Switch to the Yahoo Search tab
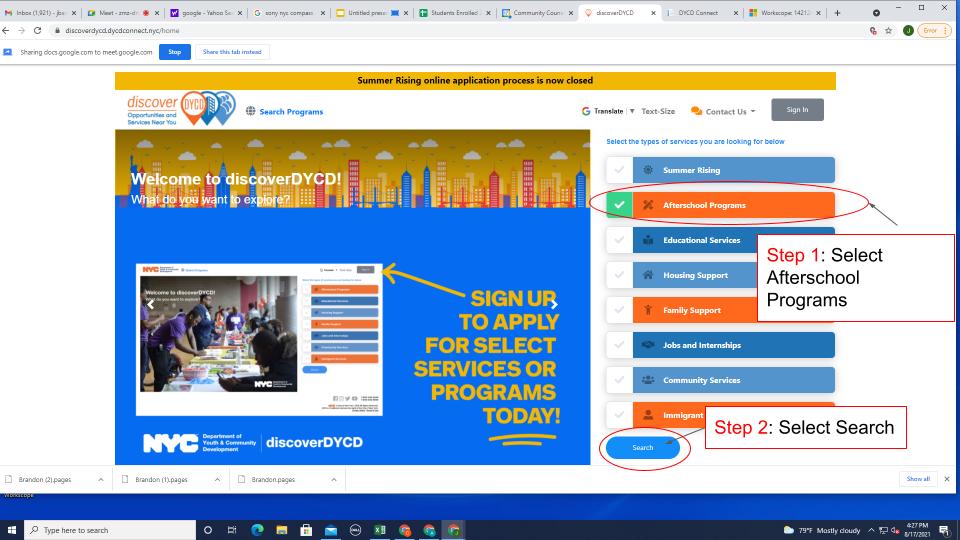This screenshot has width=960, height=540. [206, 12]
